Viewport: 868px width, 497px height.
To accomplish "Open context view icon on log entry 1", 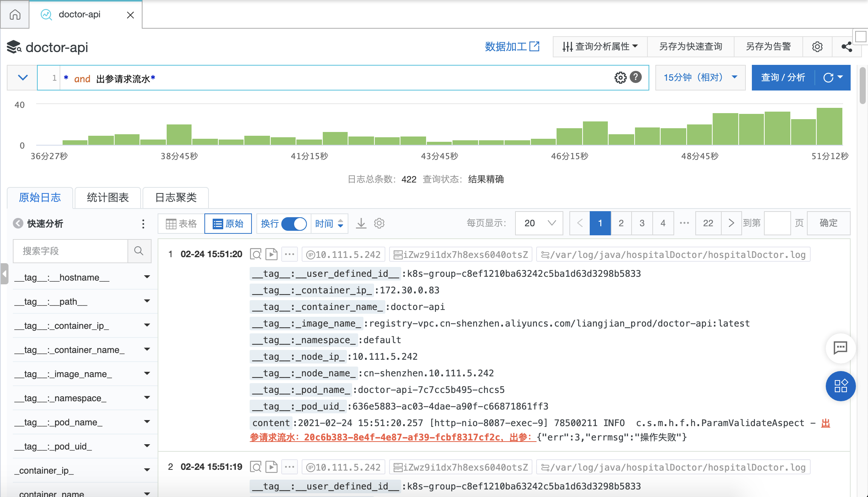I will tap(256, 255).
